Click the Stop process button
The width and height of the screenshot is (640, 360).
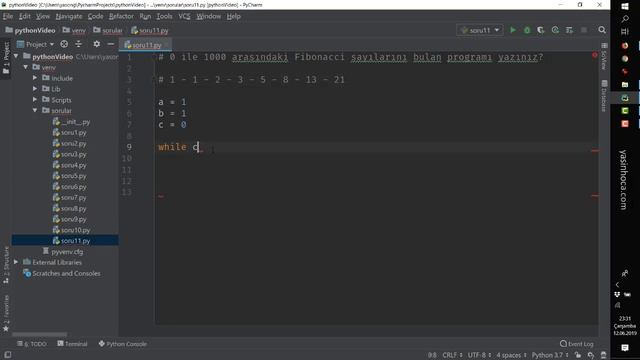pos(584,30)
